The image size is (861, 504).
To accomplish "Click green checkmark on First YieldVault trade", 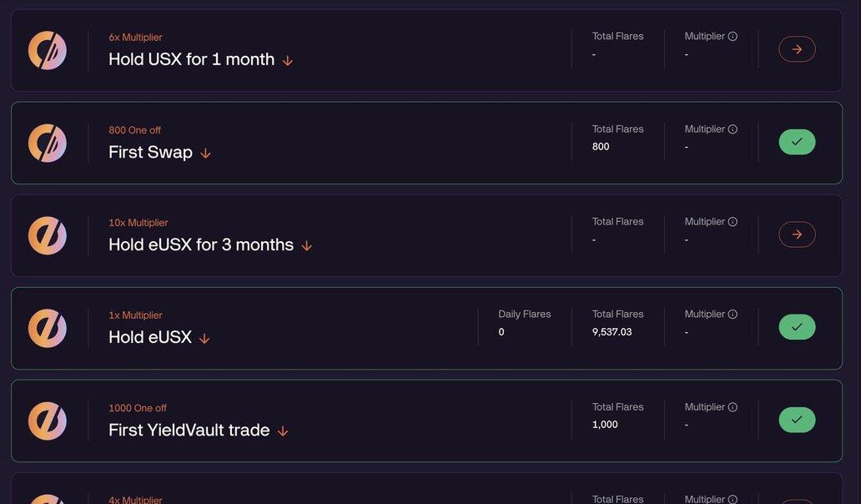I will pyautogui.click(x=797, y=420).
